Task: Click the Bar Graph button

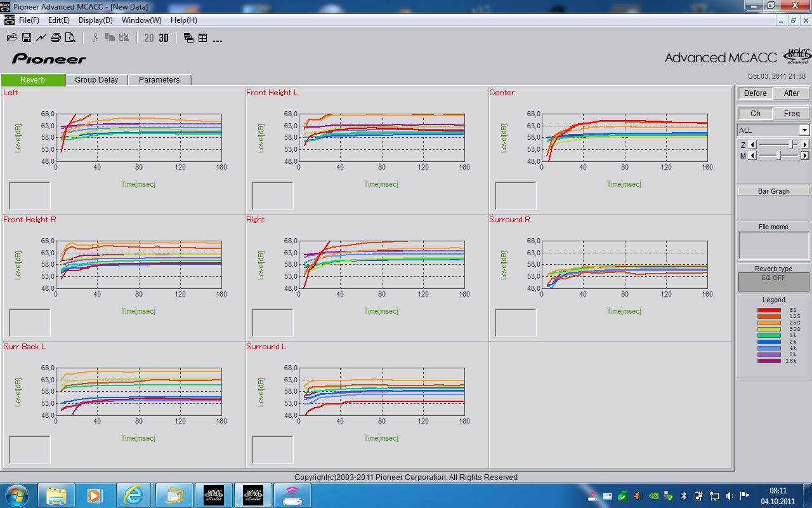Action: [773, 191]
